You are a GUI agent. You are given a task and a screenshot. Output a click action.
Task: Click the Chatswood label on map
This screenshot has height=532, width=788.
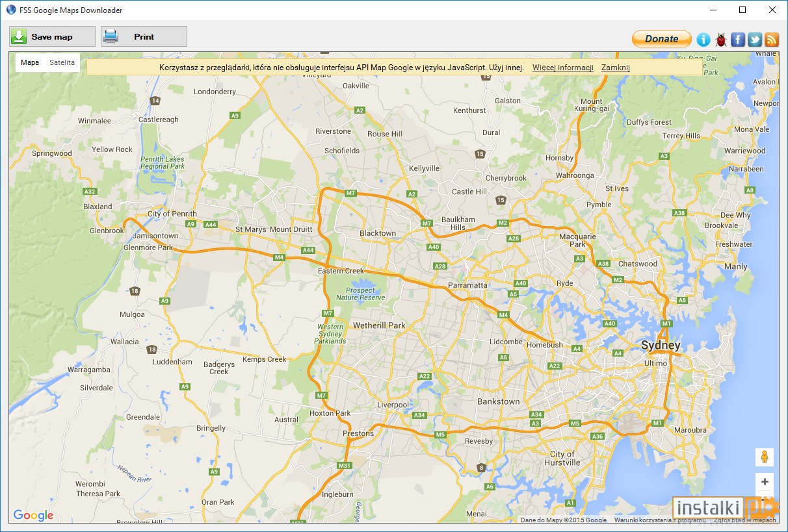[x=638, y=264]
